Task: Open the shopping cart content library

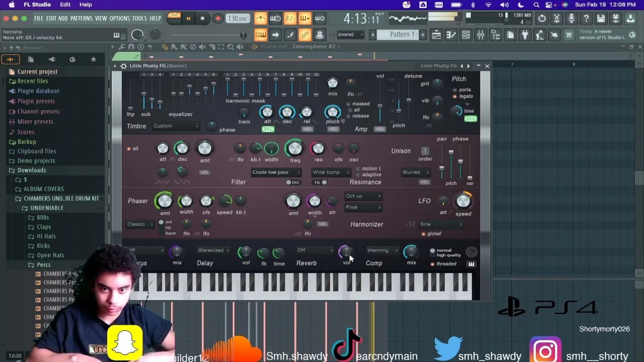Action: tap(569, 35)
